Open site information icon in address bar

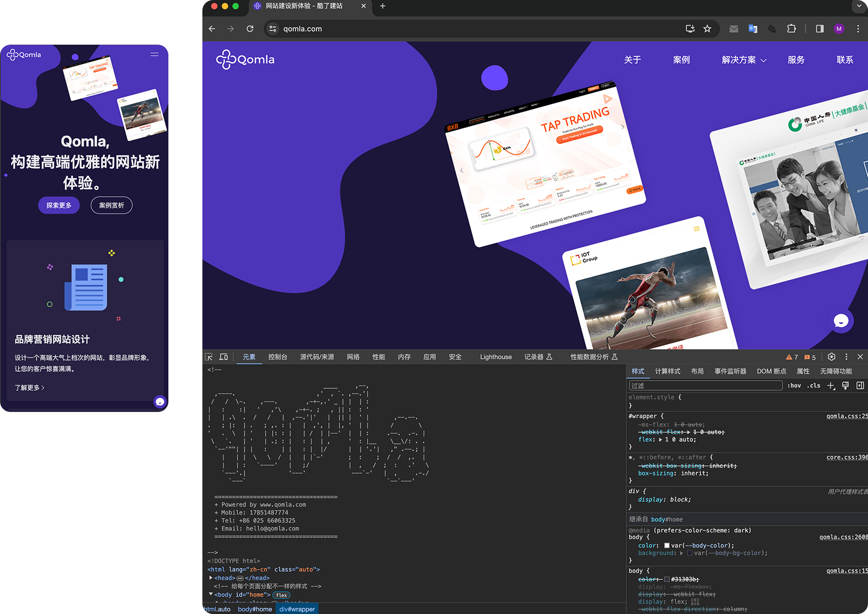point(273,29)
